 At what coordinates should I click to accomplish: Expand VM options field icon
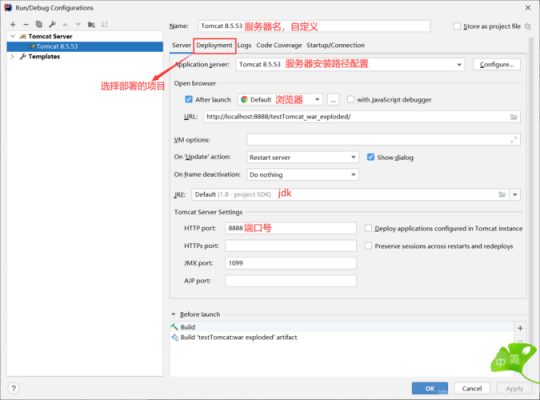tap(513, 140)
